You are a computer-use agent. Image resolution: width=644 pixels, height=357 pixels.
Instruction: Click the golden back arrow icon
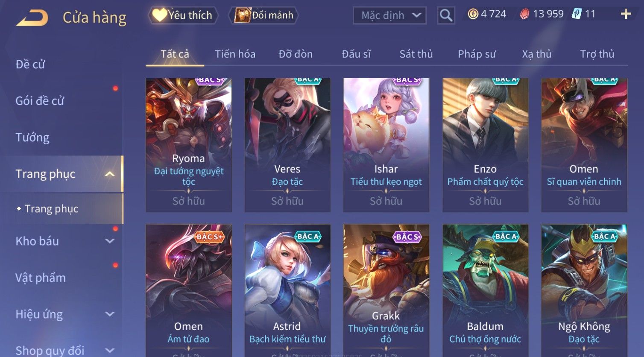[32, 18]
